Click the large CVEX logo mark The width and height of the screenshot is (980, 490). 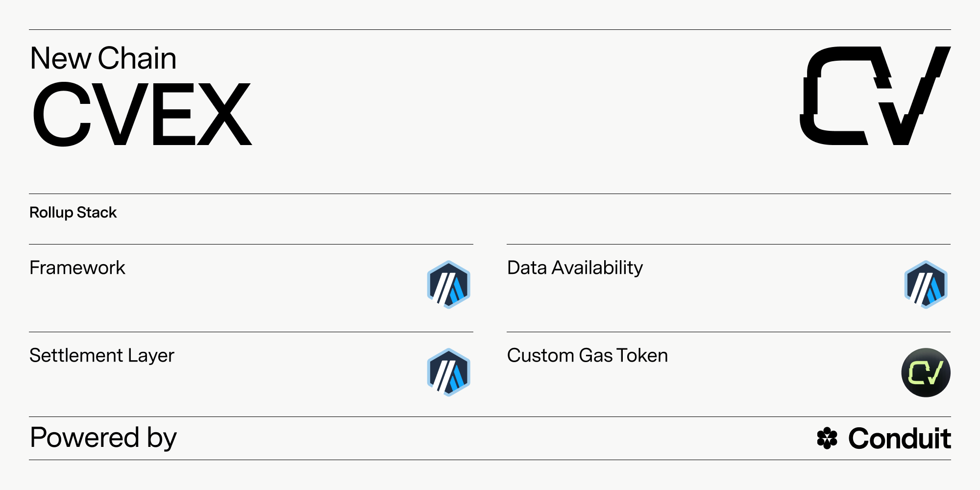[x=875, y=96]
